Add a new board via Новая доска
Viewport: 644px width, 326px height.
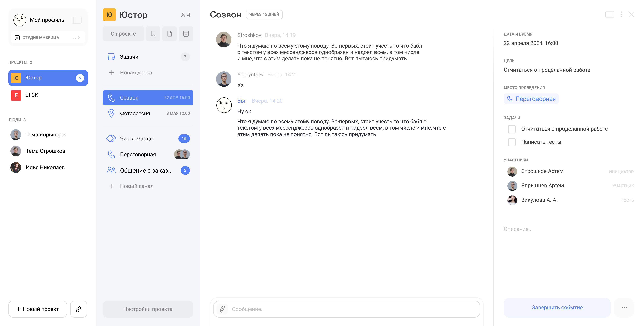[136, 73]
